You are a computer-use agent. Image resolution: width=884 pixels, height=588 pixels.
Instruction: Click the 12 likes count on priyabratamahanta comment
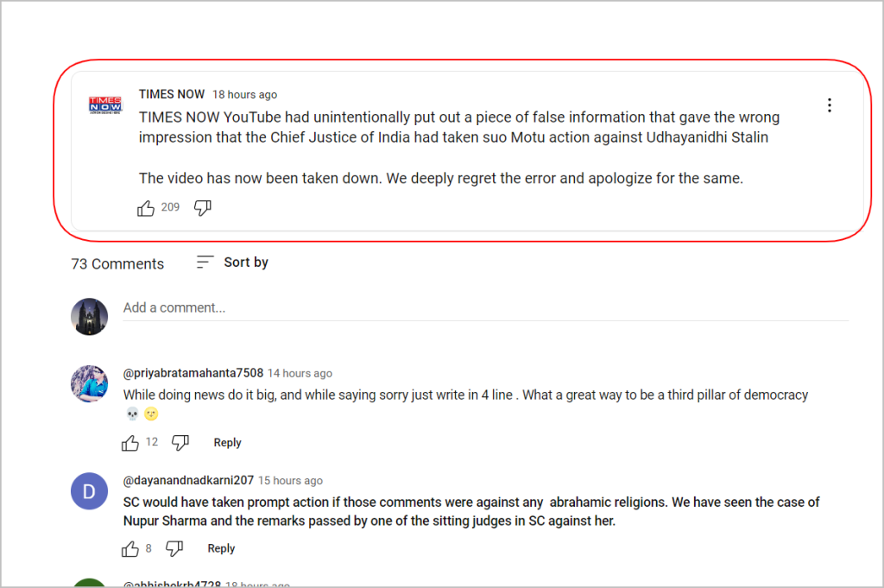pos(152,442)
